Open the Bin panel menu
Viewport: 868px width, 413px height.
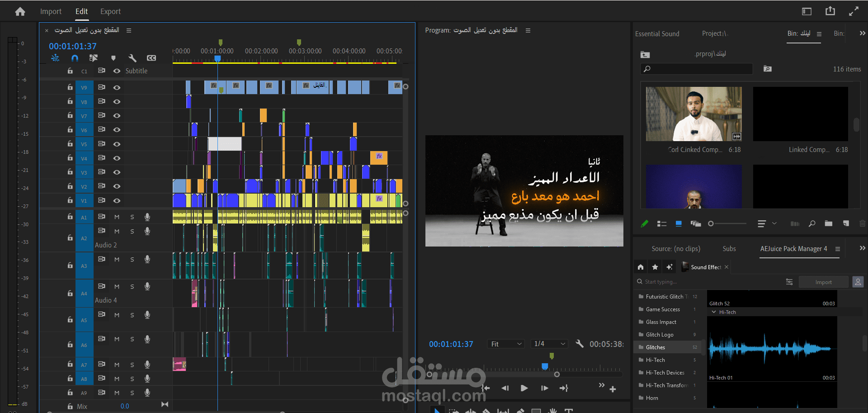(x=819, y=34)
